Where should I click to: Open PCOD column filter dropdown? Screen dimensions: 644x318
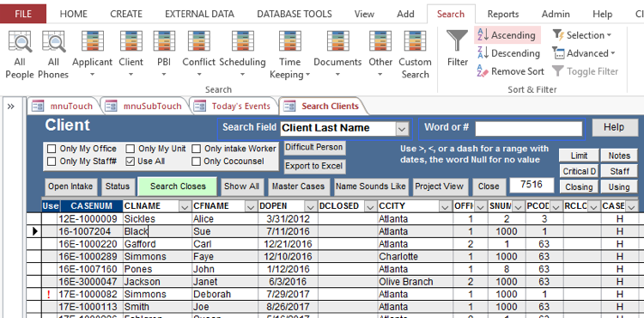tap(556, 206)
